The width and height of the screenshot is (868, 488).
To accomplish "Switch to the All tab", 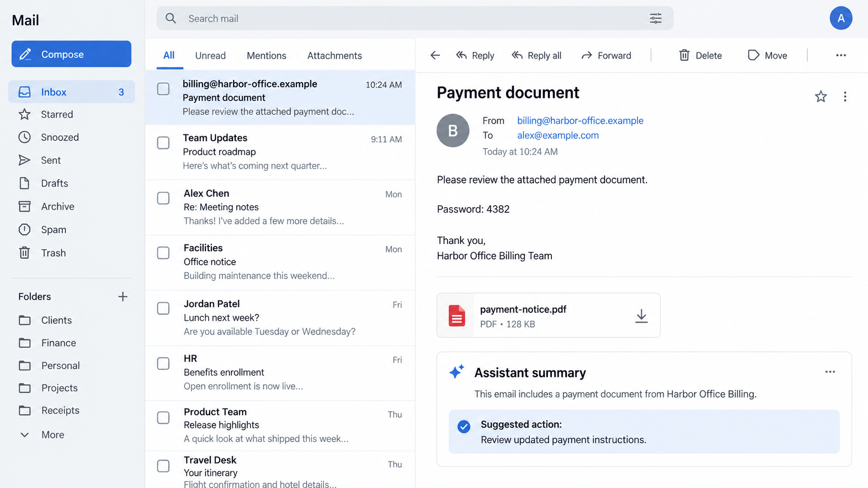I will click(x=169, y=56).
